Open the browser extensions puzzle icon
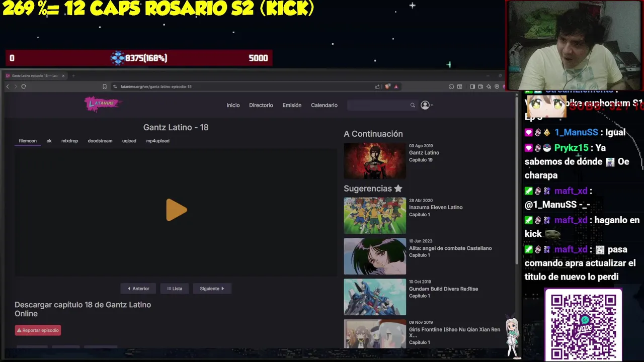The image size is (644, 362). tap(451, 86)
